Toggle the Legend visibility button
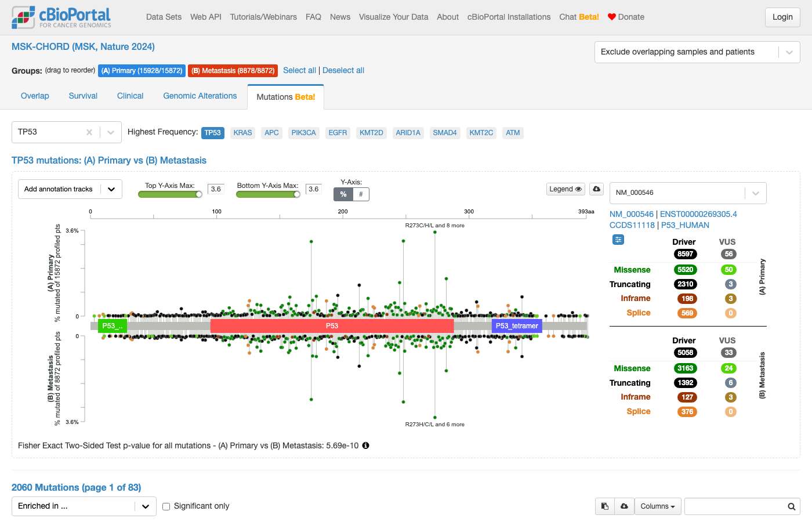Screen dimensions: 812x522 tap(565, 189)
